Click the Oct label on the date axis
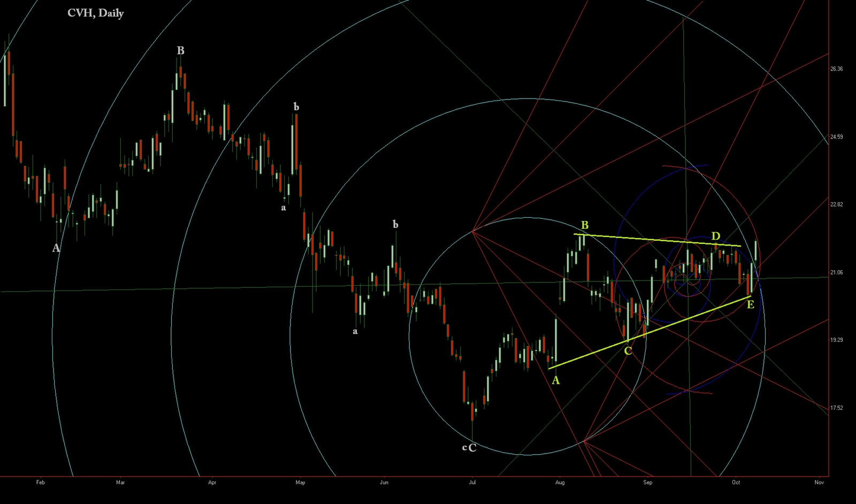 tap(736, 482)
